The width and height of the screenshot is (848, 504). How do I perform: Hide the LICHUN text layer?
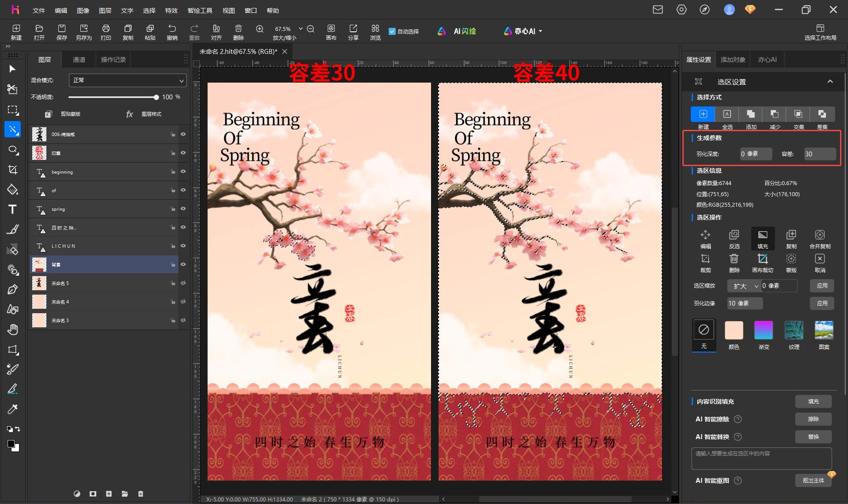point(183,246)
